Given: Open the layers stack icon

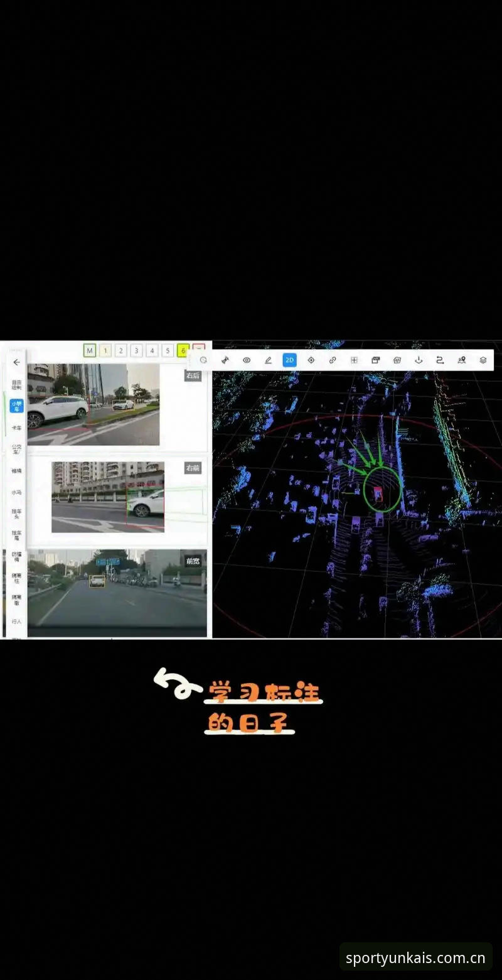Looking at the screenshot, I should coord(483,360).
